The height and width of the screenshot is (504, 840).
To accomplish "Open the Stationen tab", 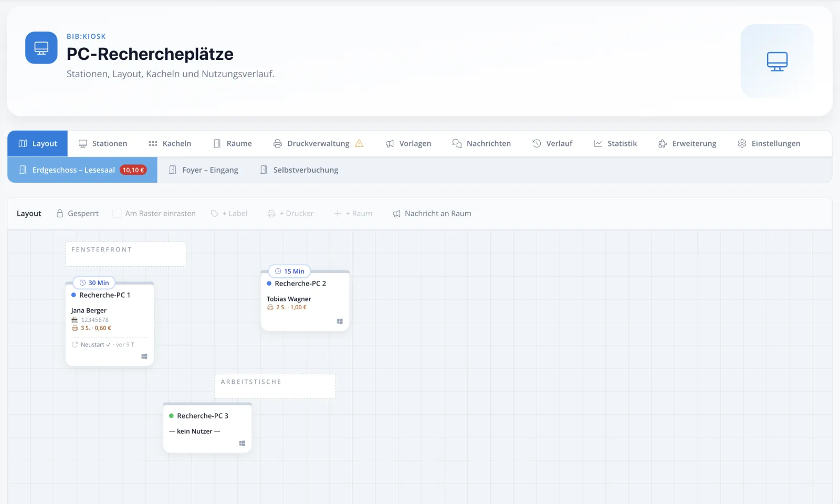I will click(x=103, y=143).
